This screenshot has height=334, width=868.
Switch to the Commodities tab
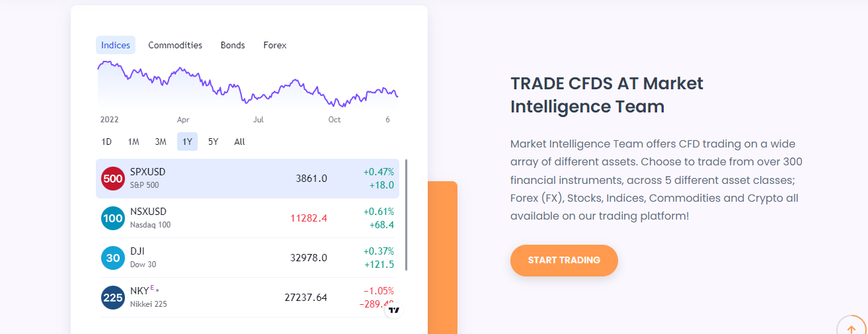(x=175, y=45)
